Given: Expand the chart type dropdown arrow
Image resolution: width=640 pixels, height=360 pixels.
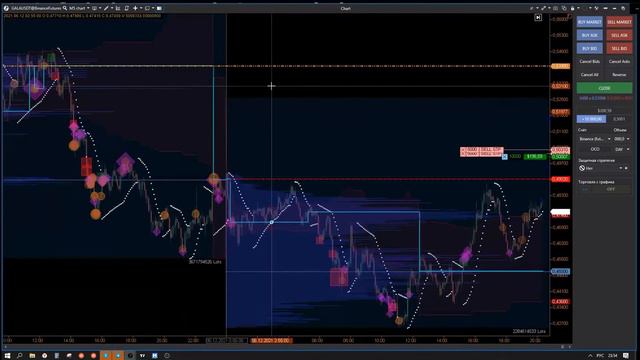Looking at the screenshot, I should click(x=100, y=8).
